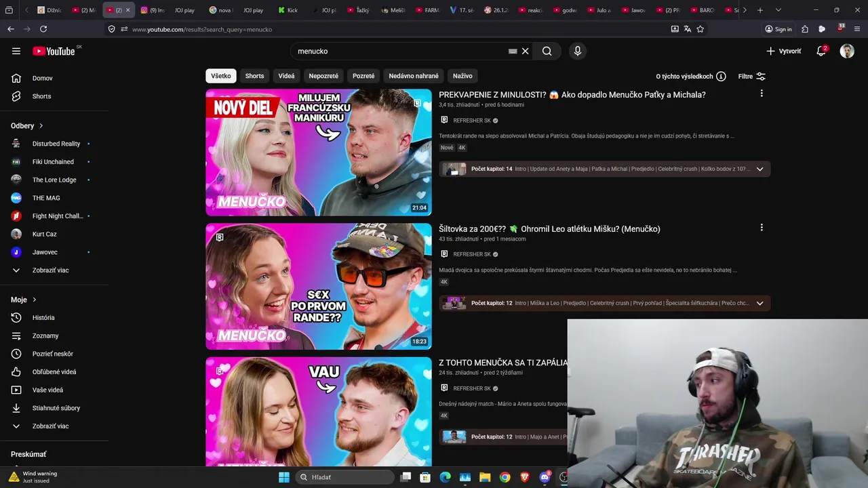Viewport: 868px width, 488px height.
Task: Open the account avatar menu
Action: (x=847, y=51)
